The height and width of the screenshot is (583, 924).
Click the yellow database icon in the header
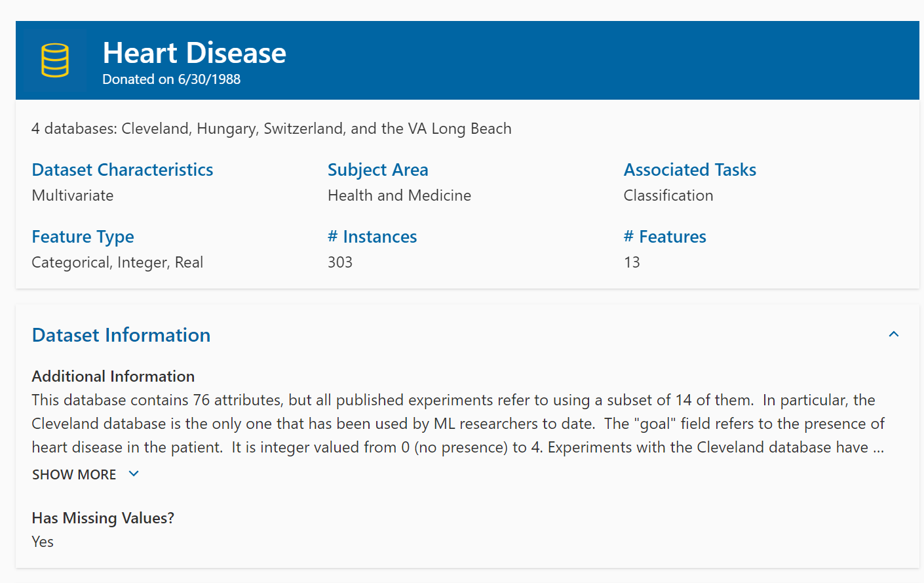[x=54, y=60]
